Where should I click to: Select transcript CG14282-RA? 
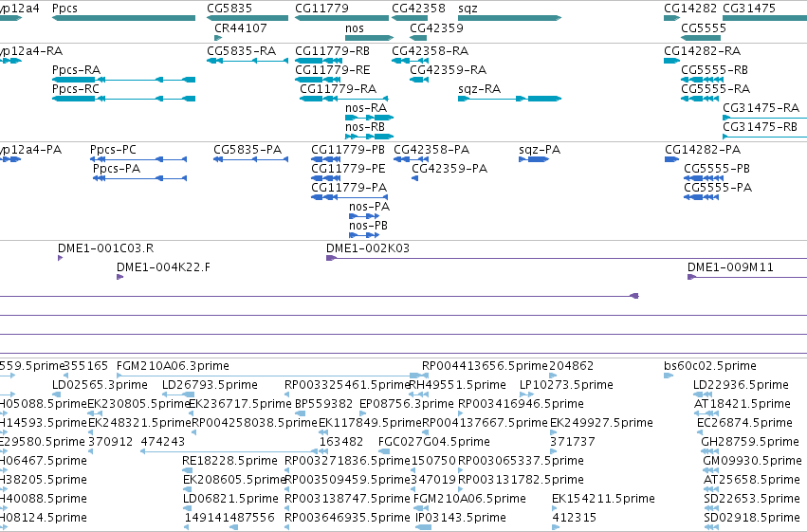pyautogui.click(x=702, y=51)
